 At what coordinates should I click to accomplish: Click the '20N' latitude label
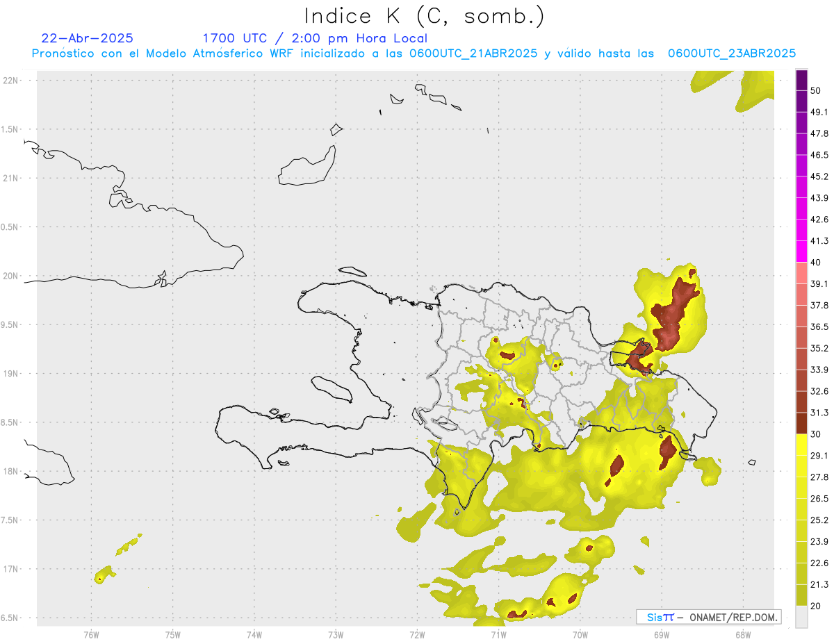(10, 276)
